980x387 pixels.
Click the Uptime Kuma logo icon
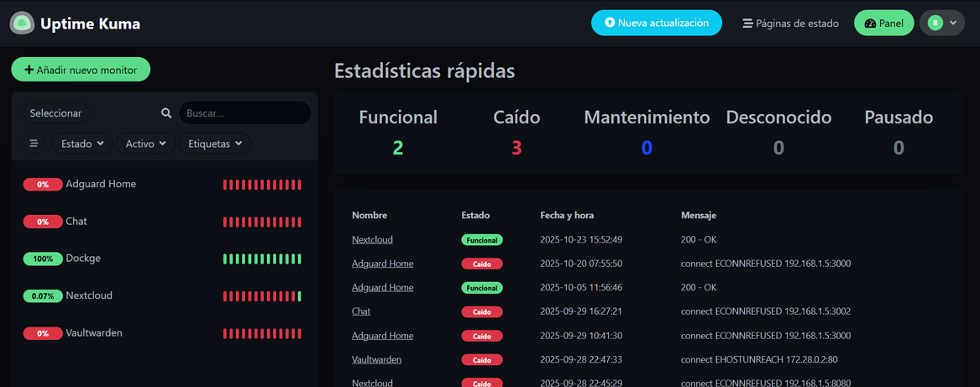(22, 24)
